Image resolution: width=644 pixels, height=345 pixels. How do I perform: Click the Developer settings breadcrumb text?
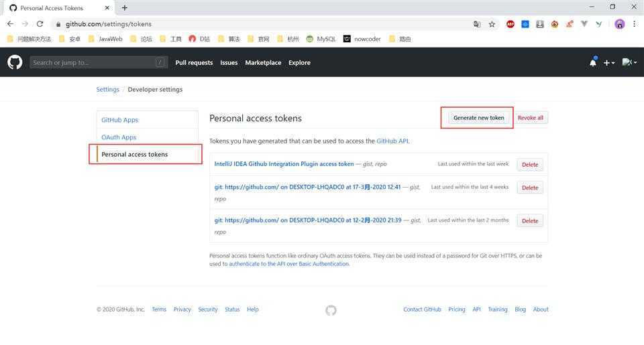[155, 89]
